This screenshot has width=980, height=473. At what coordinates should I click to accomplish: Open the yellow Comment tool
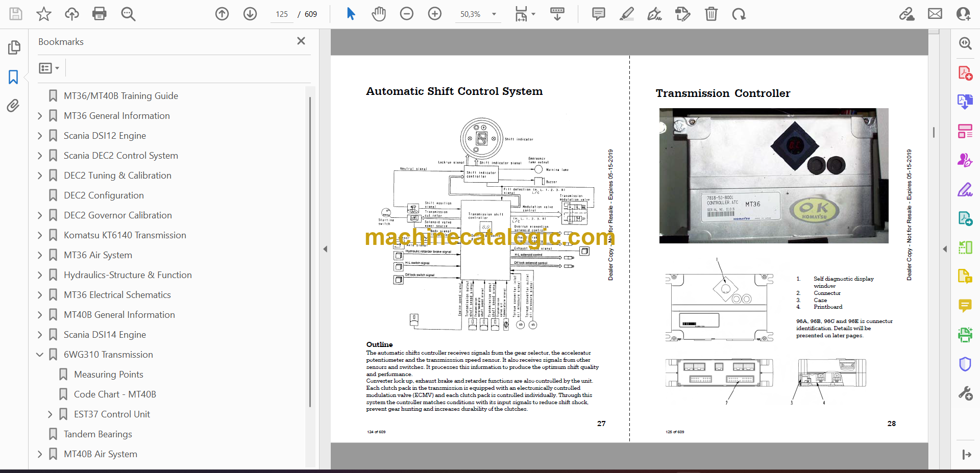click(x=965, y=306)
